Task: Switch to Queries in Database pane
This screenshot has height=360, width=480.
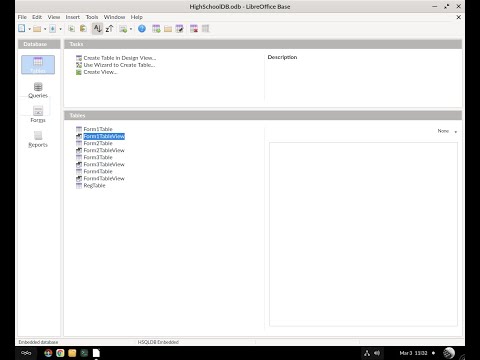Action: pos(38,90)
